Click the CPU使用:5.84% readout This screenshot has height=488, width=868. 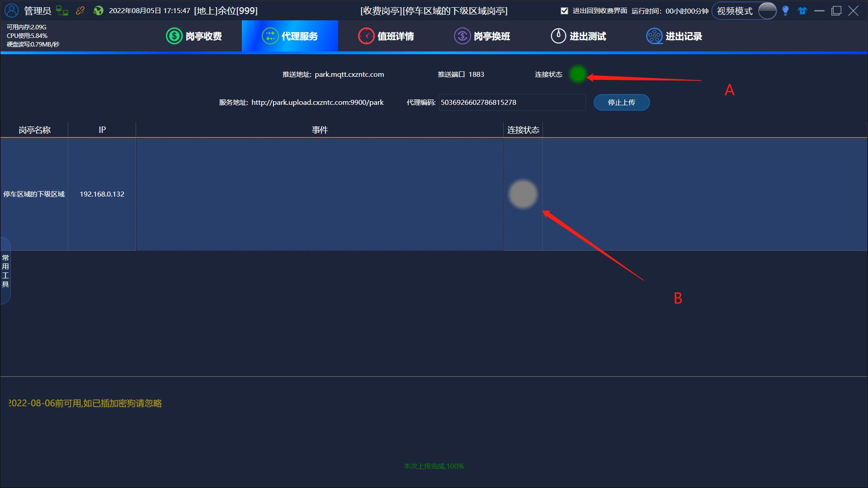point(27,36)
